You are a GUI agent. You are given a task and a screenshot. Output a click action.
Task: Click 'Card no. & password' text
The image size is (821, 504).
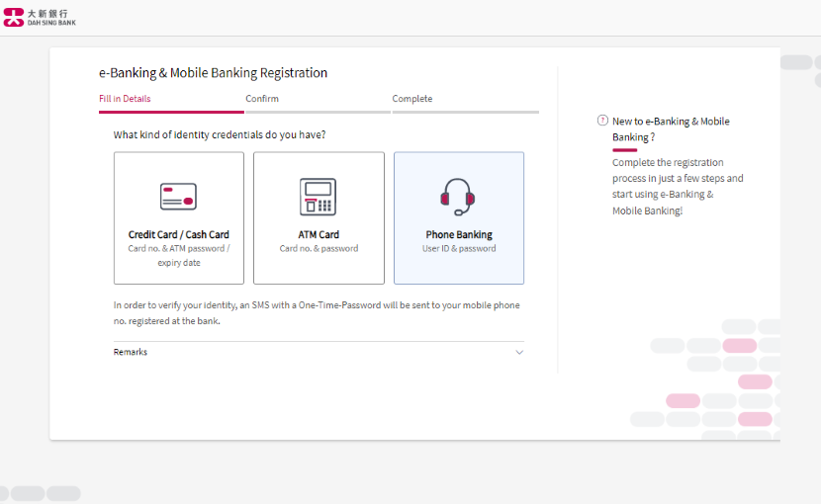pos(319,249)
